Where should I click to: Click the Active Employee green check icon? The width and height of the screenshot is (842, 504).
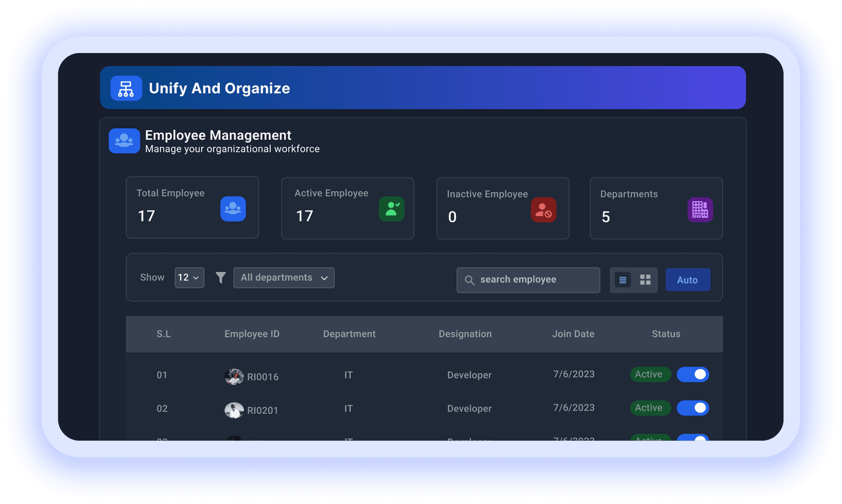(392, 209)
